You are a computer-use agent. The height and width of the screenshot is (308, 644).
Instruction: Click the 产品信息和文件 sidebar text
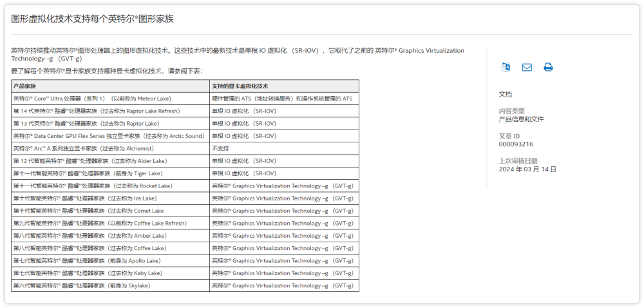[x=521, y=119]
